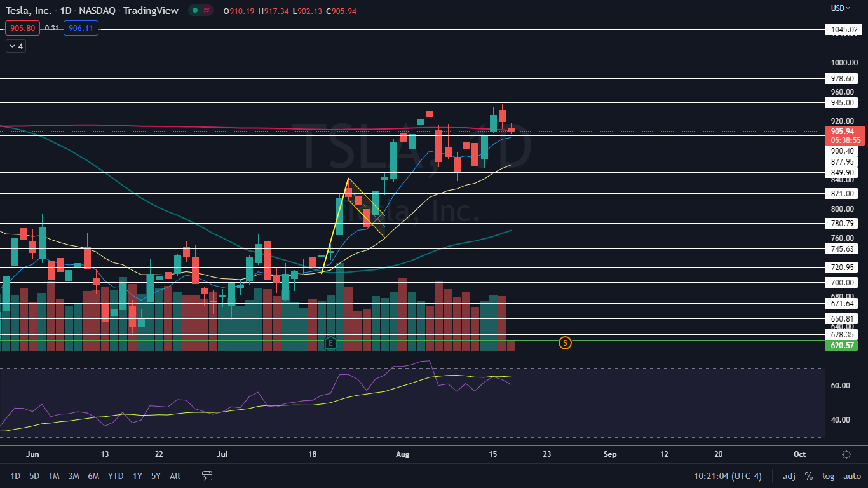Select the All date range
This screenshot has width=868, height=488.
click(175, 476)
